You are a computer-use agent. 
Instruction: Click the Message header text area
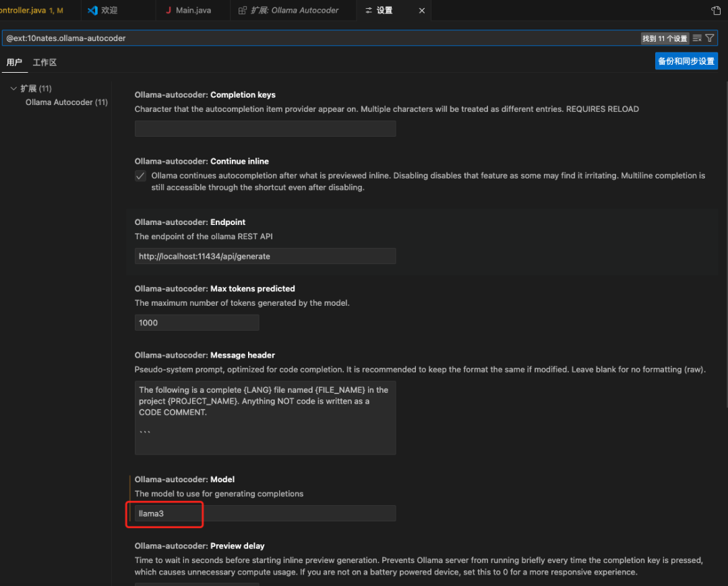[x=265, y=418]
